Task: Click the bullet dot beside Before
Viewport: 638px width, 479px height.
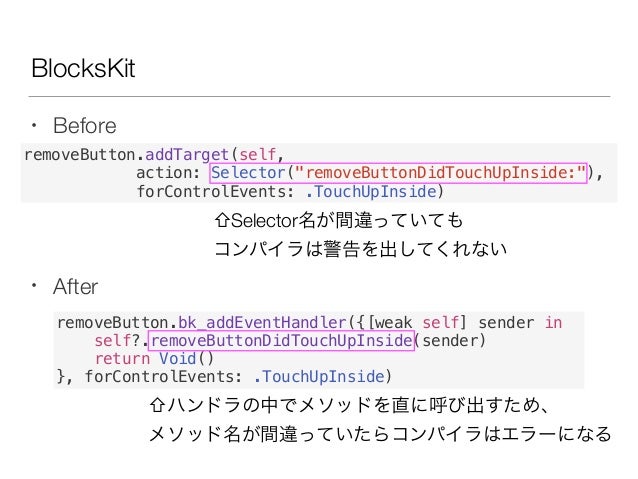Action: pos(34,125)
